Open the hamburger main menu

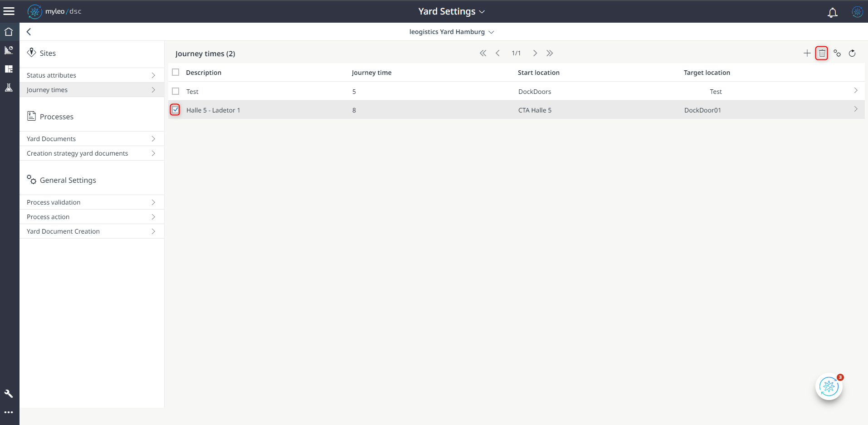point(9,11)
